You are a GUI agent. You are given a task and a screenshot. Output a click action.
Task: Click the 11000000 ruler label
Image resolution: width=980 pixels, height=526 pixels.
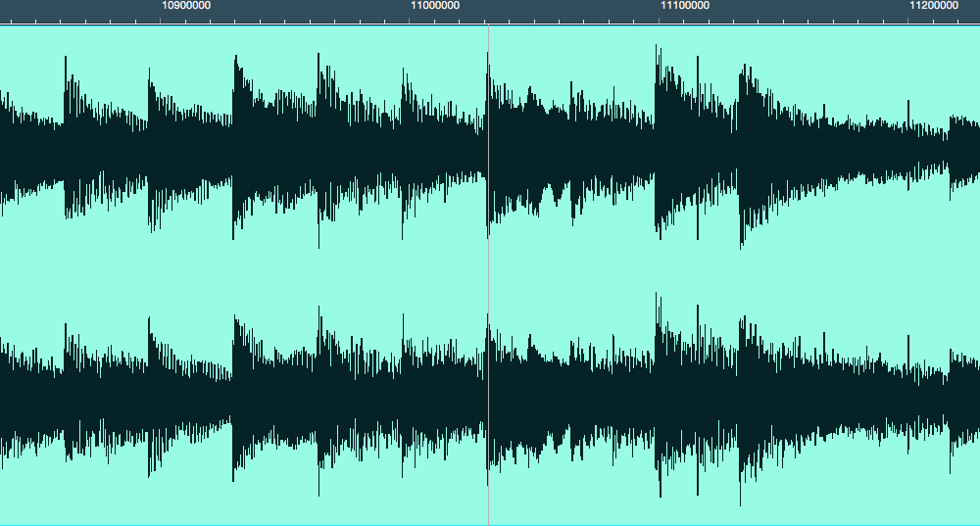tap(435, 6)
